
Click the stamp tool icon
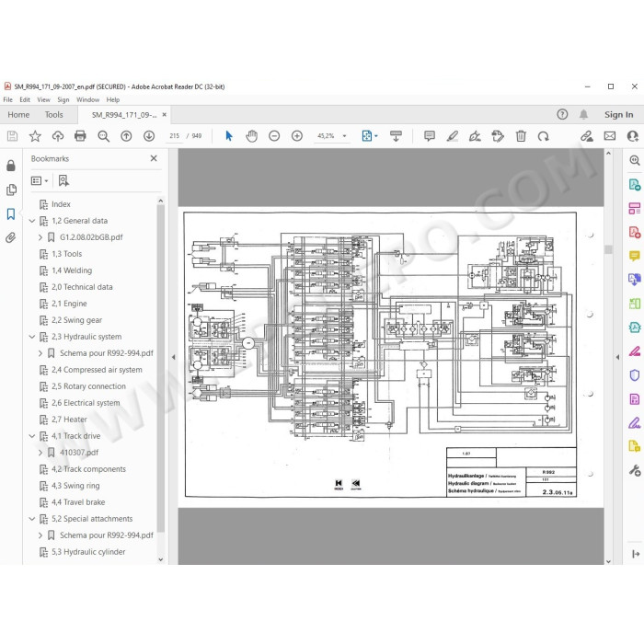498,136
